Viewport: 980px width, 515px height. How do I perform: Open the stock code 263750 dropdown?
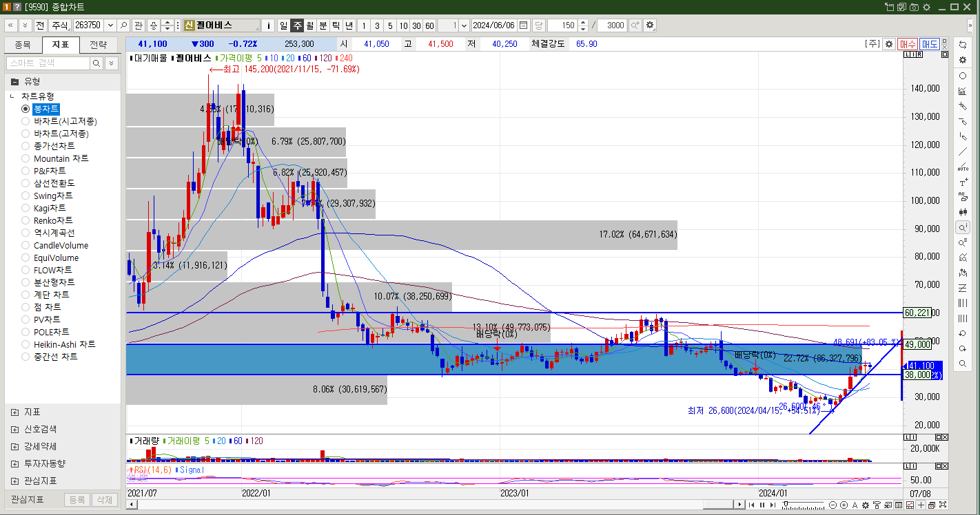click(110, 25)
